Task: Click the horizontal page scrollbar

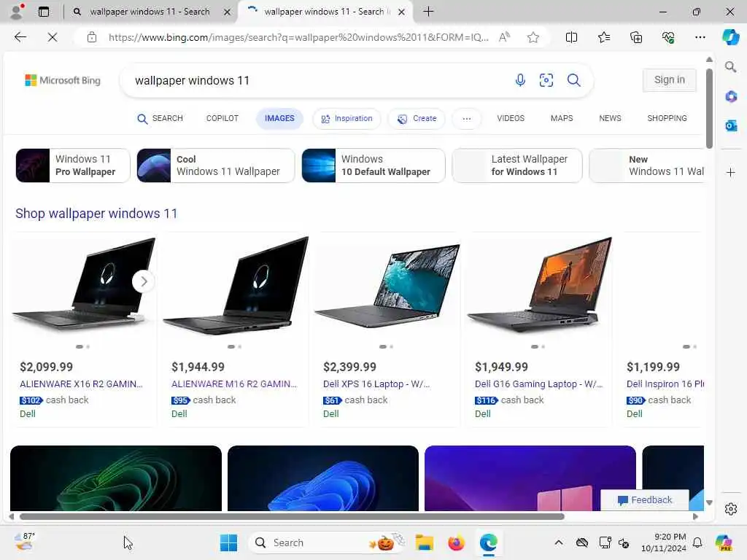Action: [x=292, y=517]
